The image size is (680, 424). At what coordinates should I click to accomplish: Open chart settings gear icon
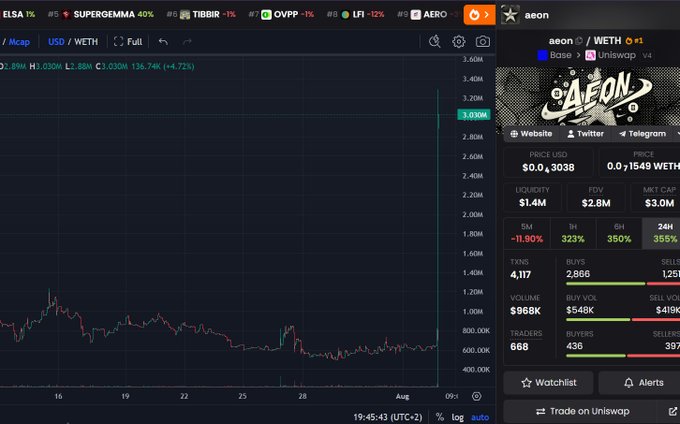pyautogui.click(x=459, y=42)
